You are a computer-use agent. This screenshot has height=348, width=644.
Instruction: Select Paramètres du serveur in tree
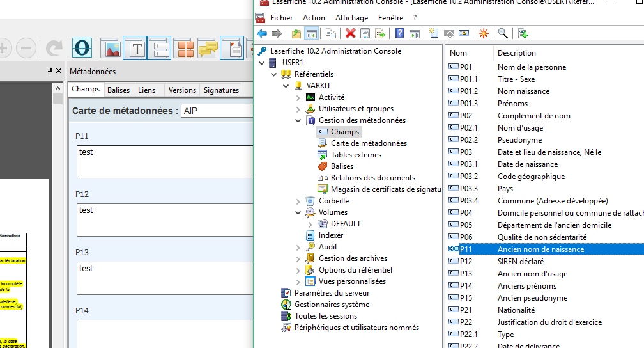tap(332, 293)
